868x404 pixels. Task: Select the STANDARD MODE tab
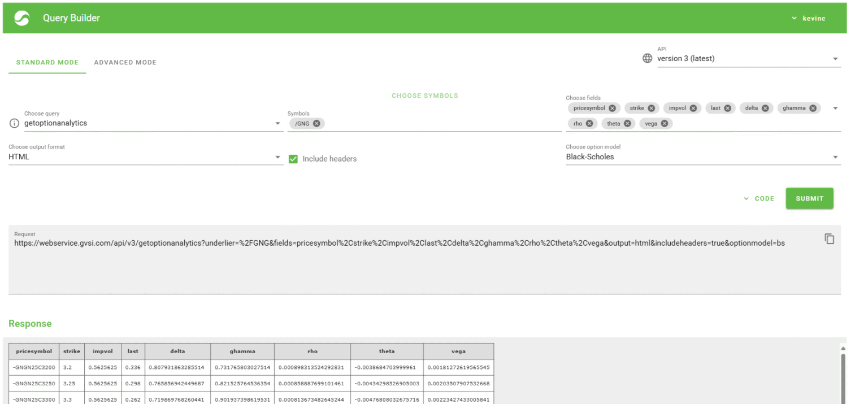47,62
